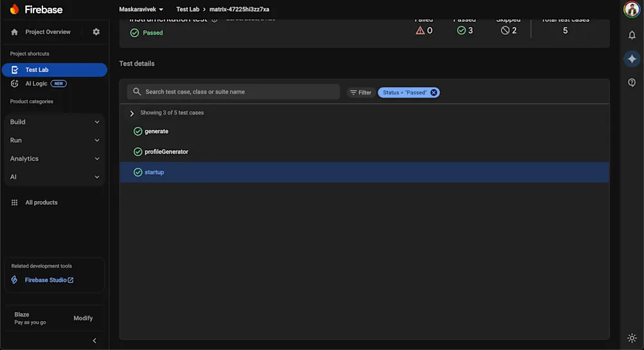
Task: Click Modify billing plan button
Action: (x=83, y=319)
